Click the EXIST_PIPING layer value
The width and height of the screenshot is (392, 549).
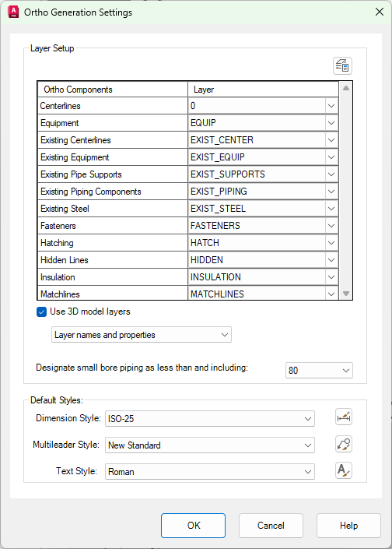[x=219, y=192]
